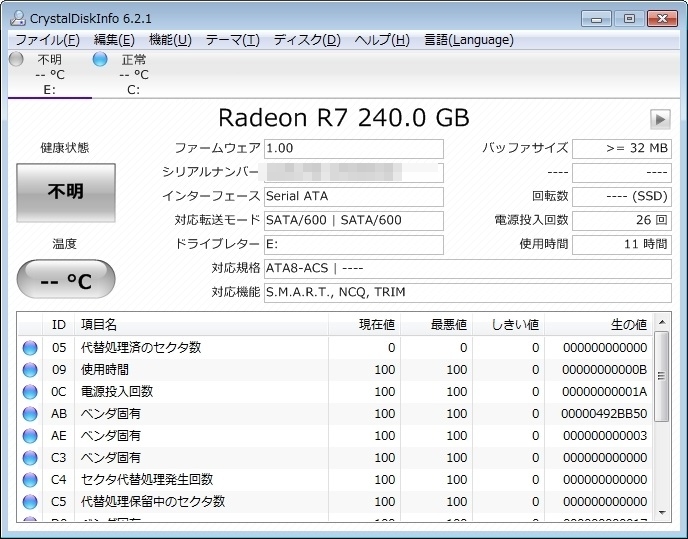Click the status orb for row C5
Viewport: 688px width, 539px height.
tap(30, 502)
